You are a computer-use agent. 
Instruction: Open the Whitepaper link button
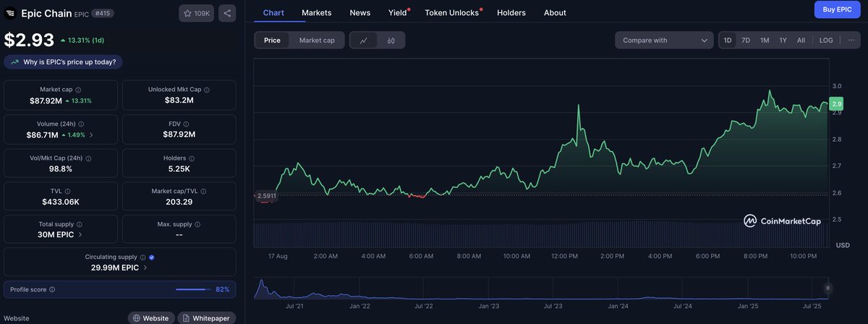tap(206, 318)
